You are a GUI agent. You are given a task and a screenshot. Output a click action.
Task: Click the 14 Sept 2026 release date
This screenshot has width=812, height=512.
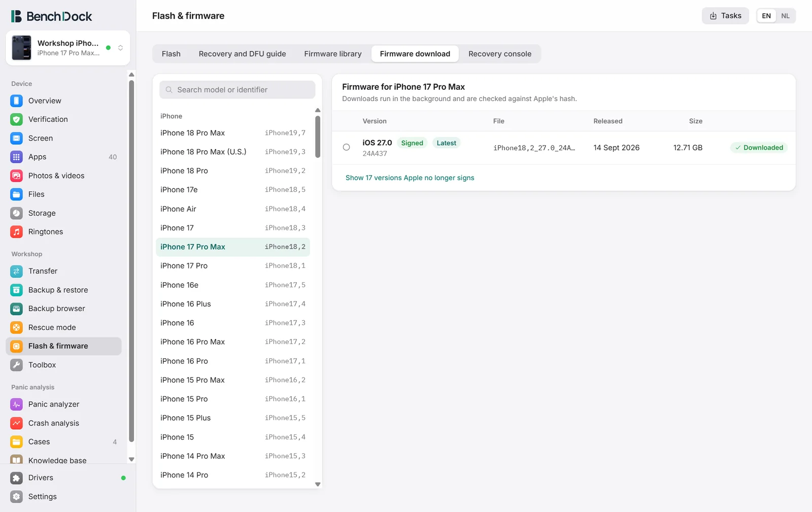point(617,148)
